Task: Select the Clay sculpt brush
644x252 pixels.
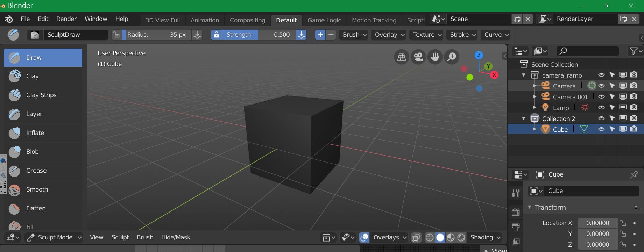Action: tap(43, 76)
